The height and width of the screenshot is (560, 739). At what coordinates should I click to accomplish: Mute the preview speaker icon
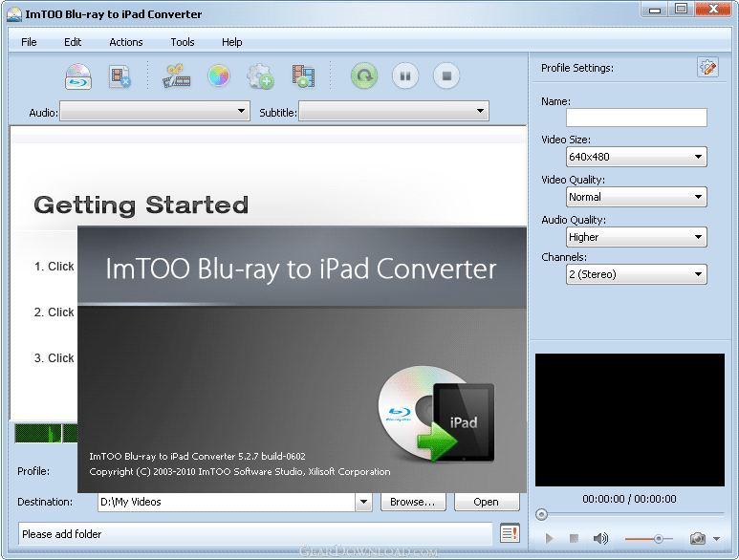pos(600,538)
